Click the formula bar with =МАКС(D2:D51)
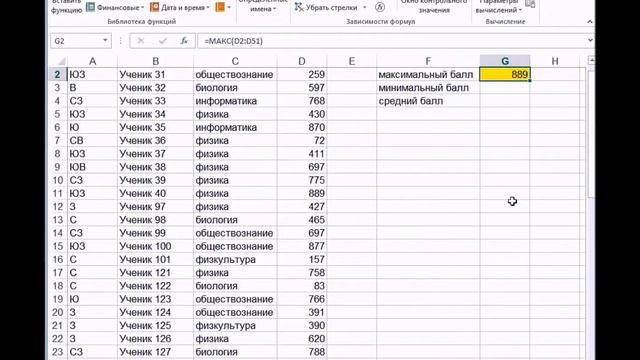The width and height of the screenshot is (640, 360). (x=392, y=41)
